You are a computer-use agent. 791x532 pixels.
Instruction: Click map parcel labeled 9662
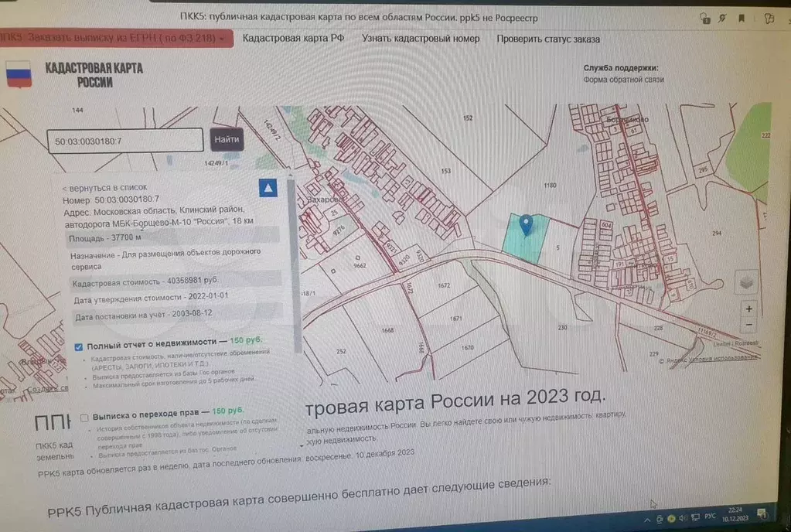point(360,265)
